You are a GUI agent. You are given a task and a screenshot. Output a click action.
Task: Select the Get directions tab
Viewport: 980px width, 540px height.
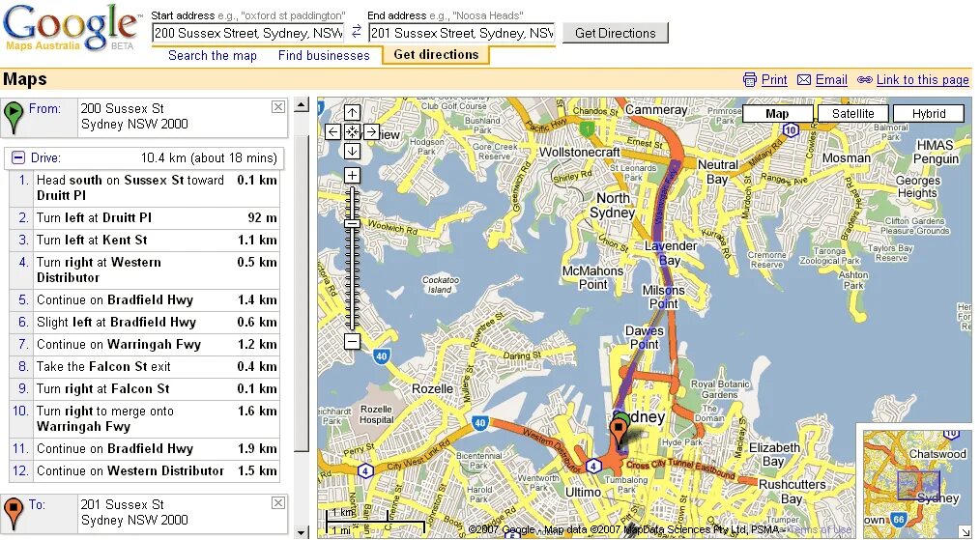tap(436, 55)
